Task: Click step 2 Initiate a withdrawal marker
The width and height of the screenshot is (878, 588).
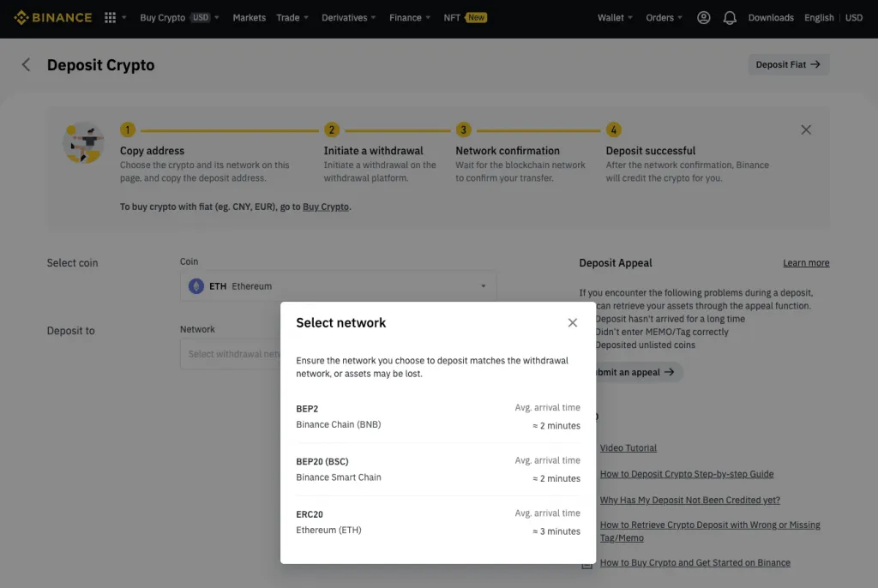Action: 332,130
